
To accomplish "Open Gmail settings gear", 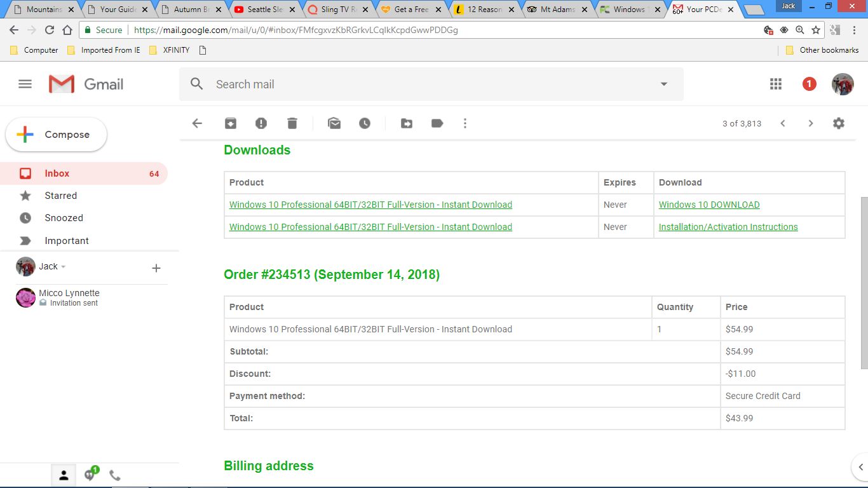I will pos(839,123).
